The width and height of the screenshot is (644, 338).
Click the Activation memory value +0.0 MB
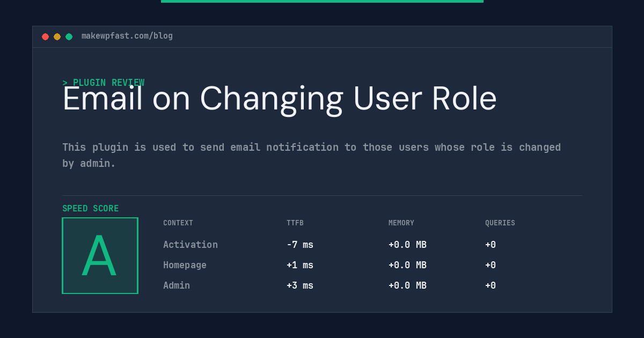click(408, 245)
